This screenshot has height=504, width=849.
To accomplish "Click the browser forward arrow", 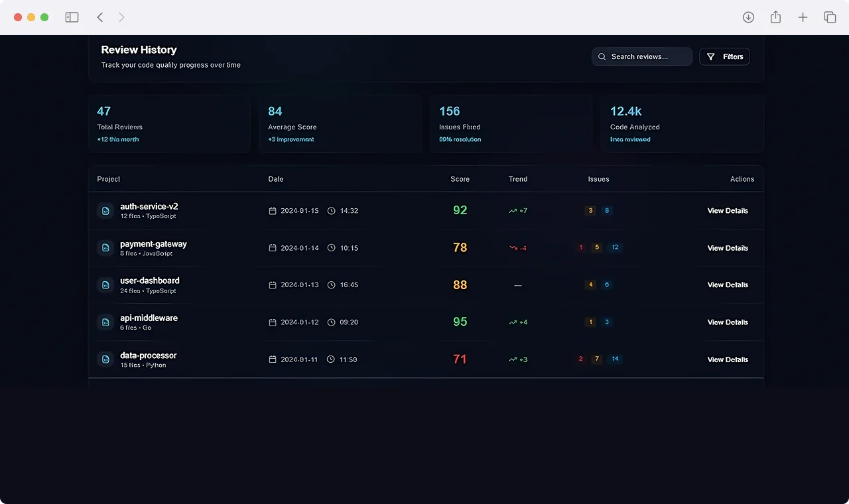I will point(121,17).
